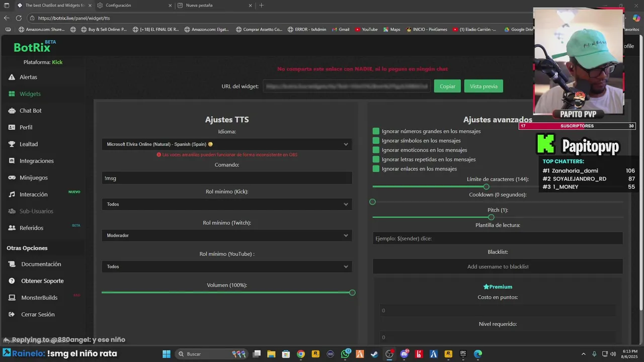Open the Rol mínimo (YouTube) dropdown
Viewport: 644px width, 362px height.
[x=227, y=266]
